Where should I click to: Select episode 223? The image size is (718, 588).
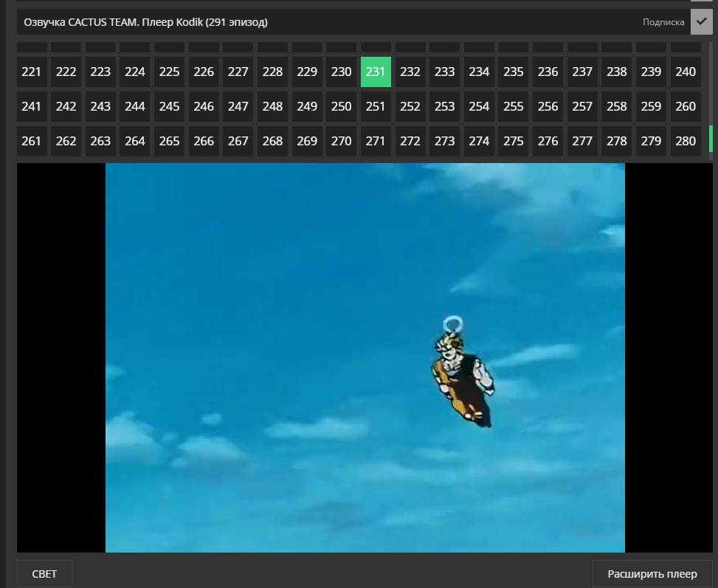pyautogui.click(x=100, y=72)
